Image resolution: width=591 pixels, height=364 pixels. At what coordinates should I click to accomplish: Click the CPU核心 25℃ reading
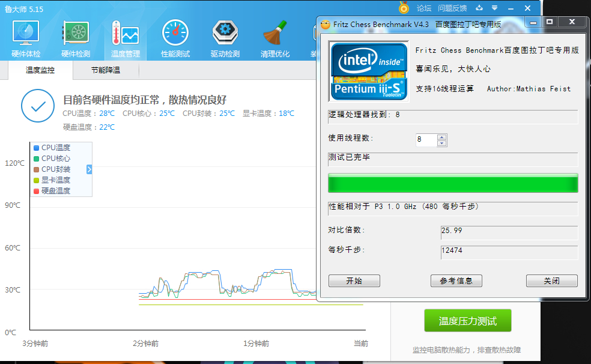point(148,114)
